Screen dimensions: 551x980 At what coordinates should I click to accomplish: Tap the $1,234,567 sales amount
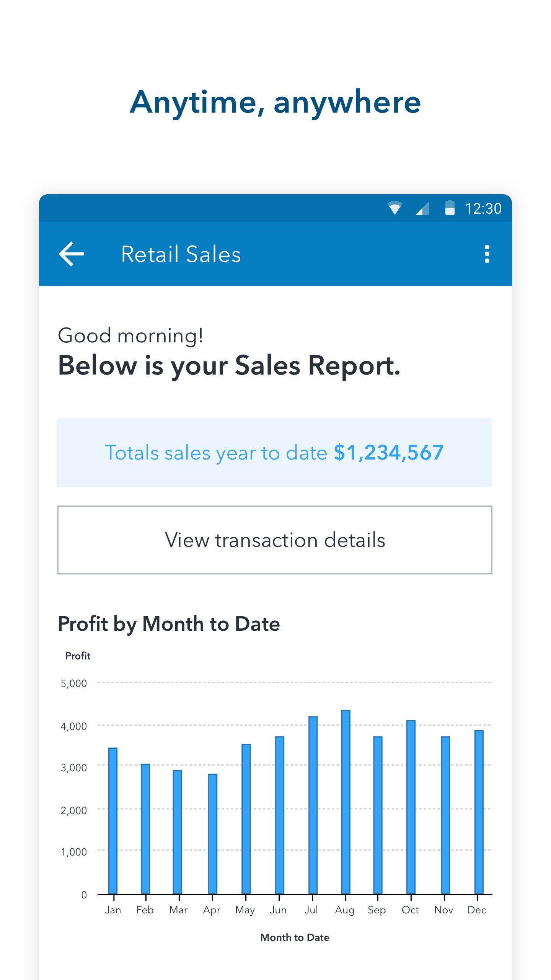[388, 453]
